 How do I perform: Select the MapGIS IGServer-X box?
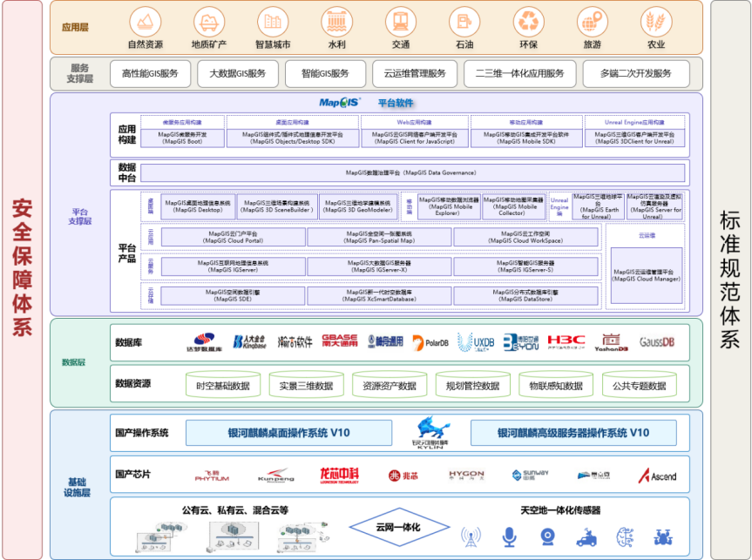(379, 267)
